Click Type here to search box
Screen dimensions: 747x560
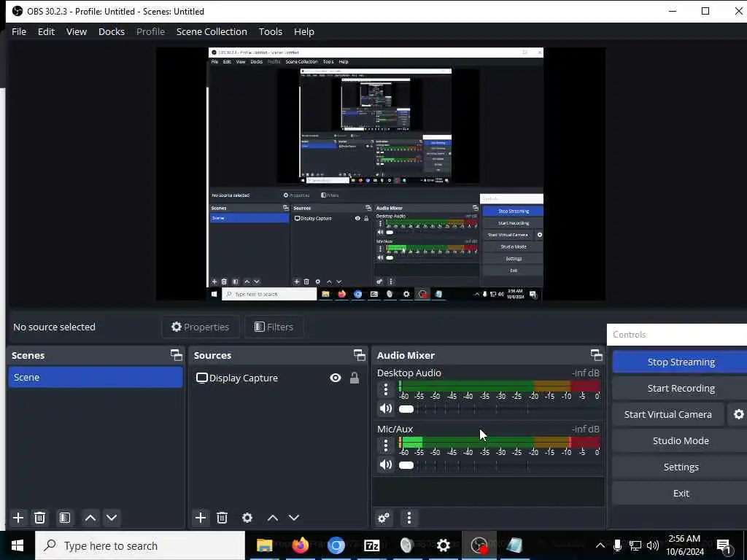coord(140,545)
